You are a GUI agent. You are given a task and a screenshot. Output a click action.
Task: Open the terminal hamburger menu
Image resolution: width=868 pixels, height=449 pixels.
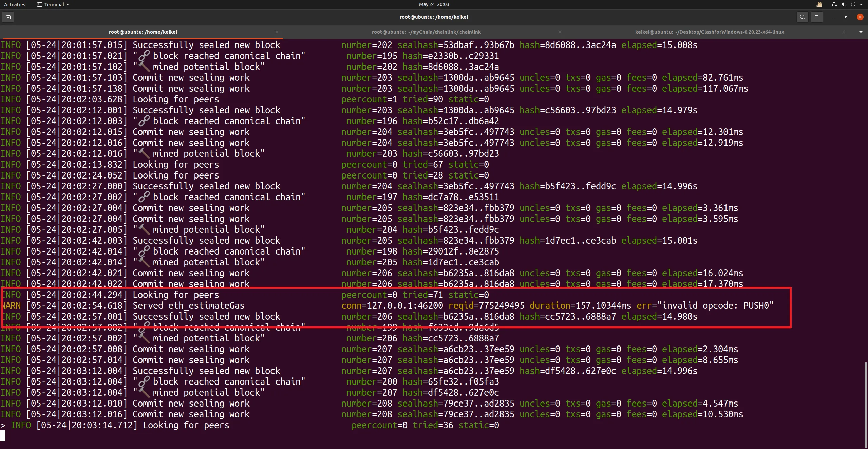pos(817,17)
